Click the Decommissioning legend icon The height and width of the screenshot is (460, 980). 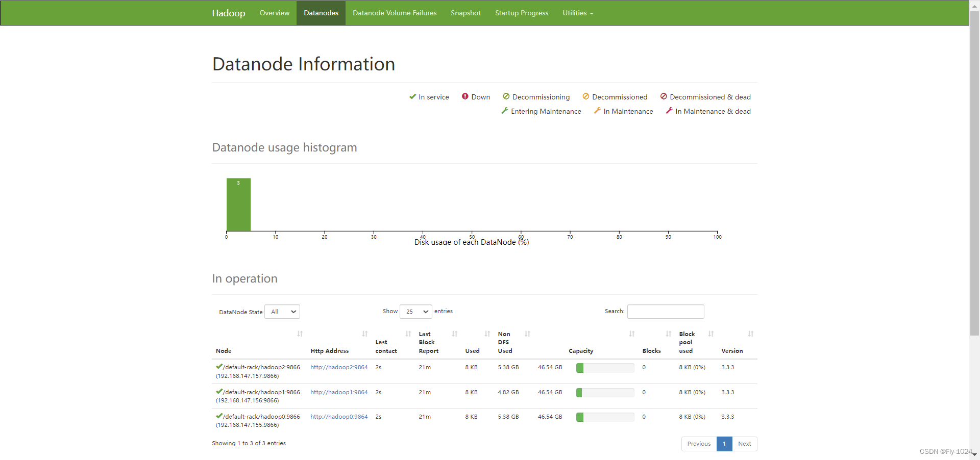[506, 96]
